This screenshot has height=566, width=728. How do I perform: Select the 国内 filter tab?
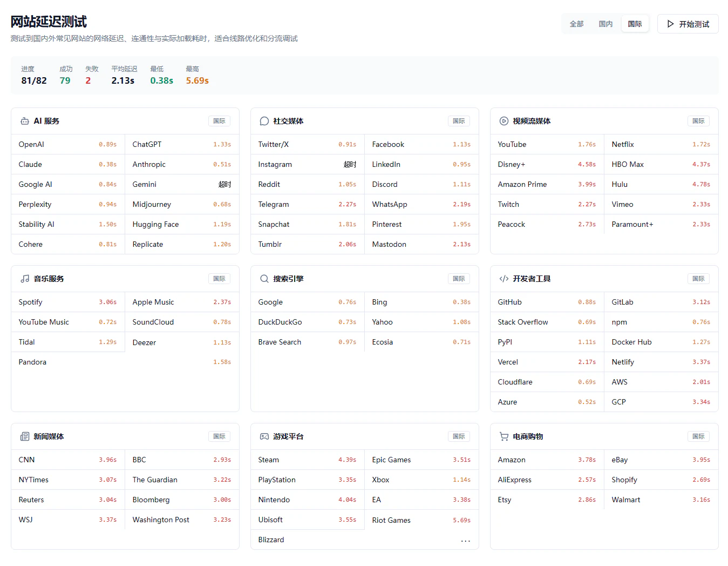click(605, 24)
